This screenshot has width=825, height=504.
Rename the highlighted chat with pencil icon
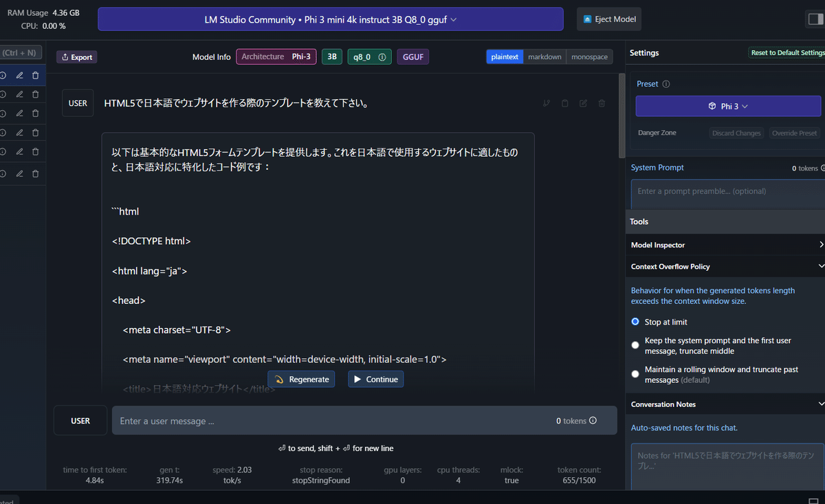(x=19, y=75)
